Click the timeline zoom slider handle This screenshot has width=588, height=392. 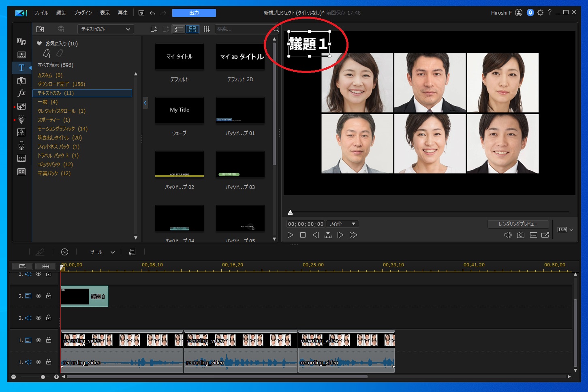click(43, 377)
